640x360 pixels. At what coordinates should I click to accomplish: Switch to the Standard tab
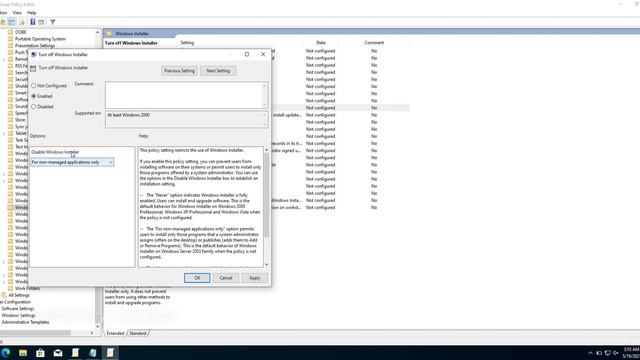[138, 333]
